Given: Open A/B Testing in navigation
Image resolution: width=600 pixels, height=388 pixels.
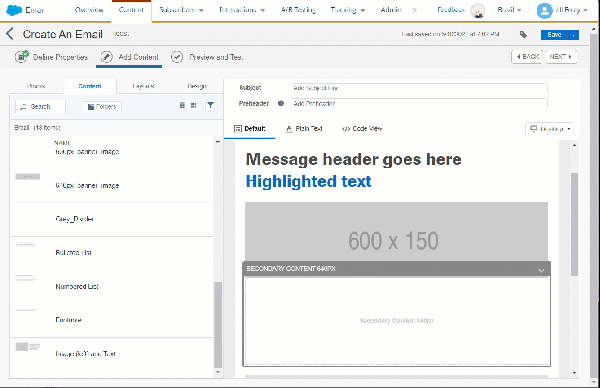Looking at the screenshot, I should tap(298, 10).
